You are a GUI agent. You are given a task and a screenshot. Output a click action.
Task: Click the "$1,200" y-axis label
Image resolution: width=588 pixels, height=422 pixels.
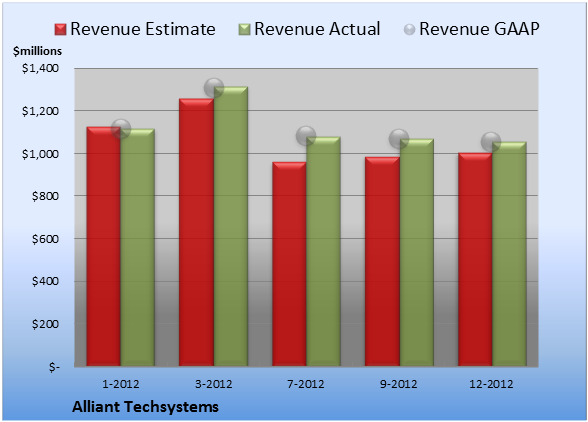pos(40,111)
